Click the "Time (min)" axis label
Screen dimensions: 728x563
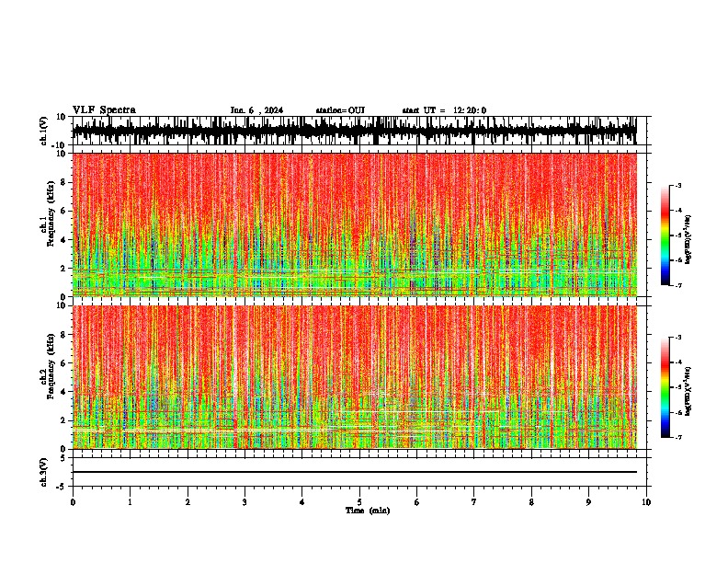pyautogui.click(x=368, y=511)
